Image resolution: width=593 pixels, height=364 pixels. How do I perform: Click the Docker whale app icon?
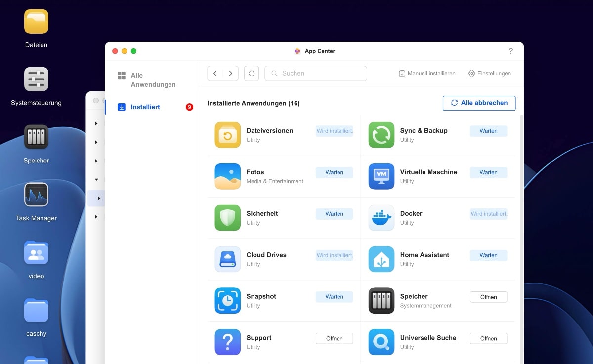tap(381, 218)
